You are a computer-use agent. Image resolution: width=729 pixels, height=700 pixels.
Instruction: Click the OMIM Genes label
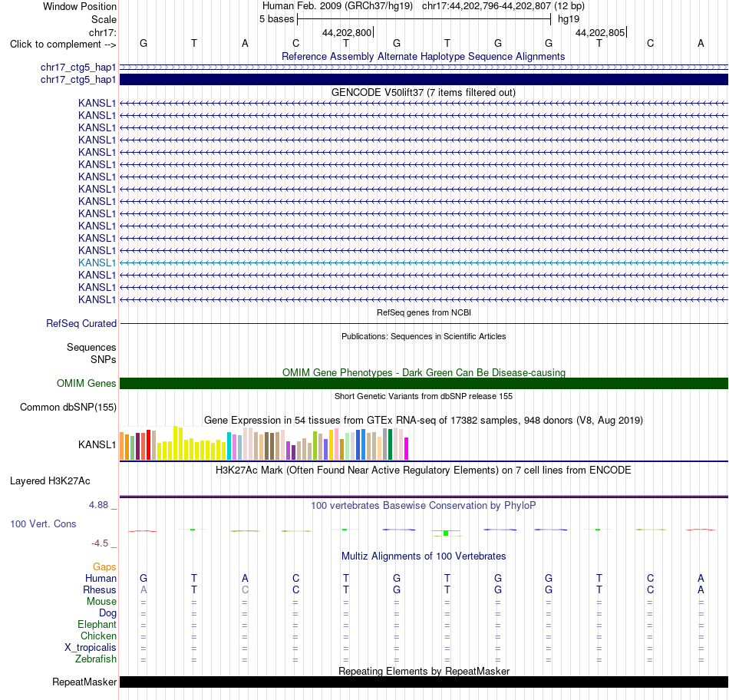click(x=86, y=383)
